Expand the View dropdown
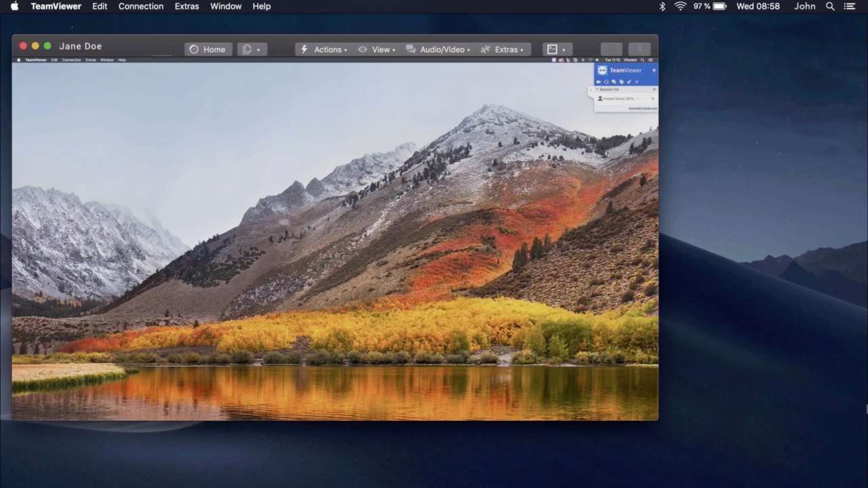This screenshot has height=488, width=868. [376, 49]
